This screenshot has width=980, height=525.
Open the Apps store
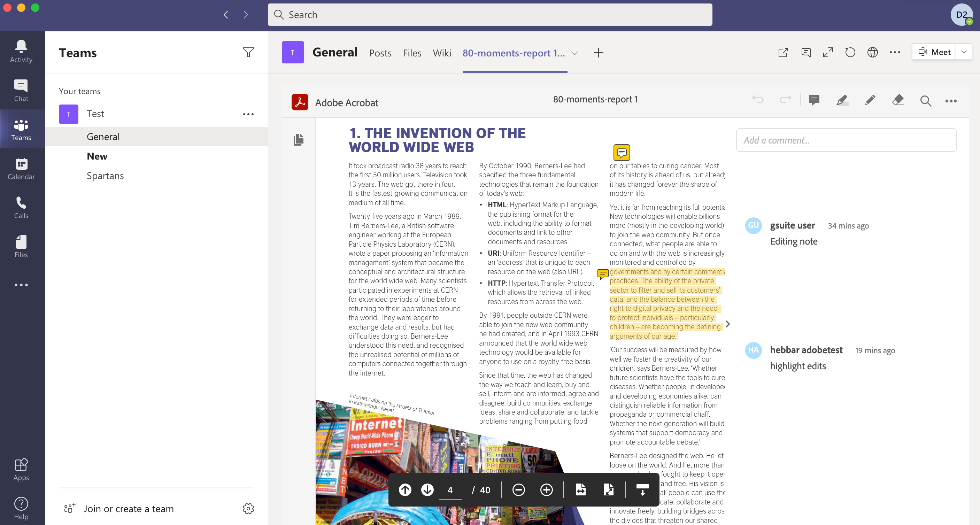pyautogui.click(x=21, y=470)
